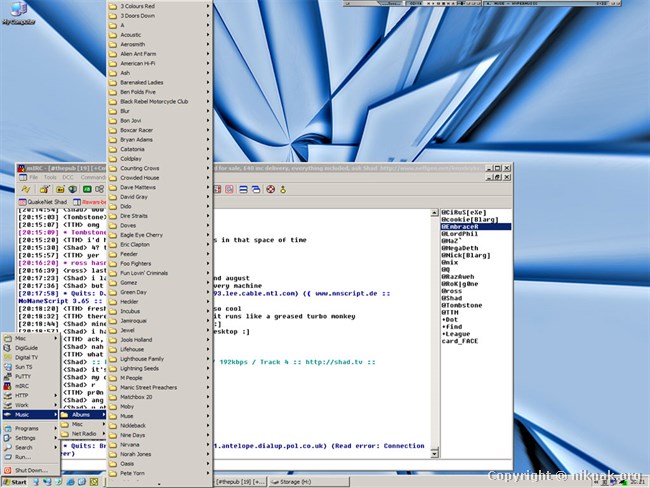The image size is (650, 488).
Task: Open the Aerosmith album folder
Action: 160,44
